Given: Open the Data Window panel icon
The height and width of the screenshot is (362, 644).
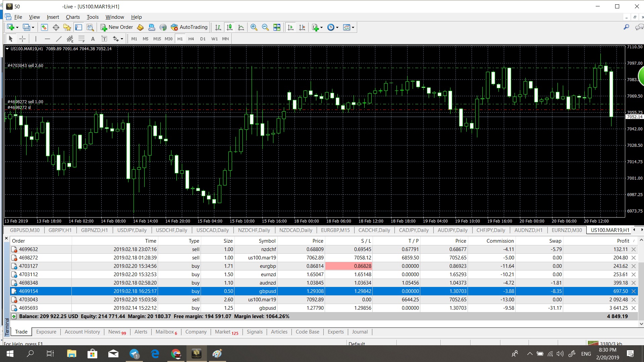Looking at the screenshot, I should [56, 27].
